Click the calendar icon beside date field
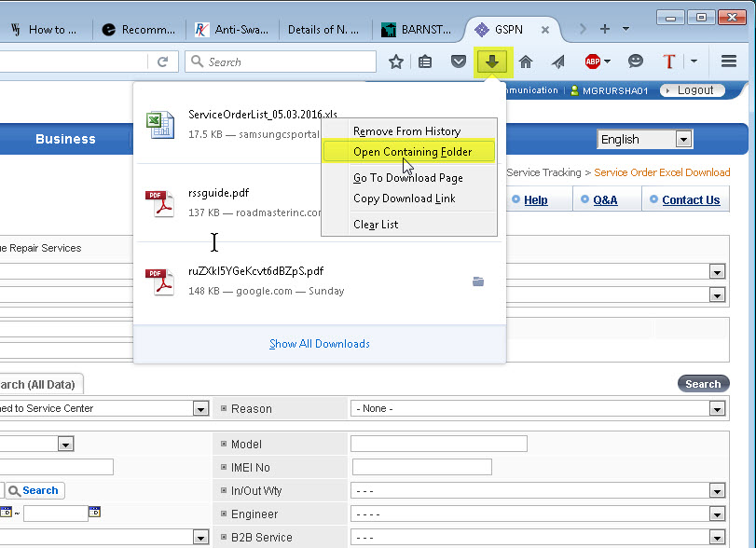The image size is (756, 548). click(94, 512)
